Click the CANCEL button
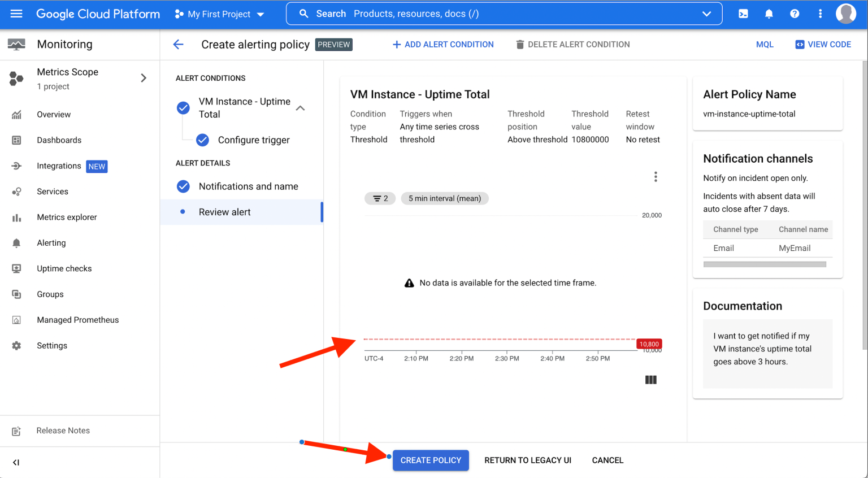Image resolution: width=868 pixels, height=478 pixels. click(607, 460)
